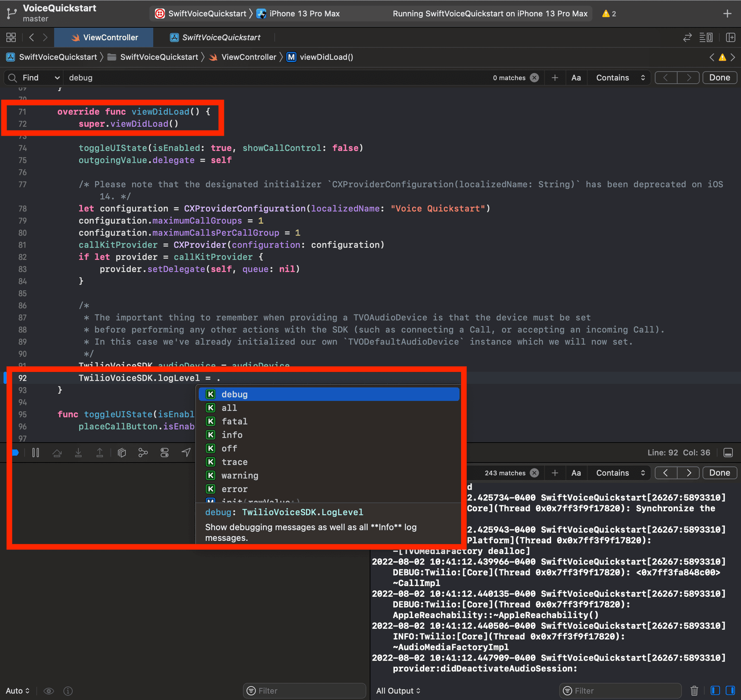The width and height of the screenshot is (741, 700).
Task: Open the Contains matching dropdown
Action: (x=619, y=77)
